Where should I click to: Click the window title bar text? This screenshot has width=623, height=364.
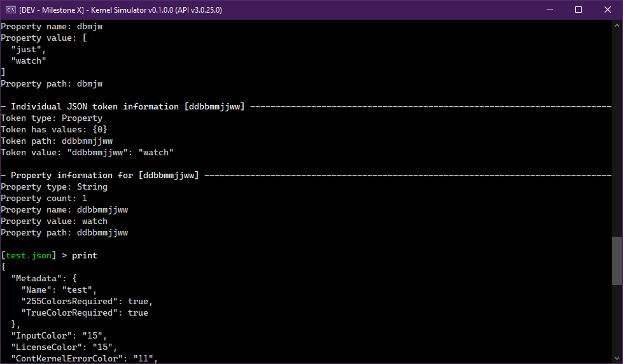(x=121, y=10)
